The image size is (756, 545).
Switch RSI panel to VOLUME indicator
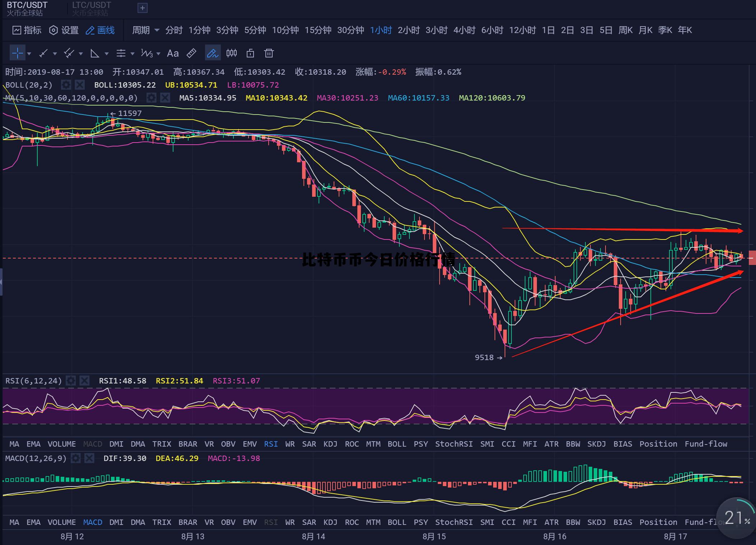click(62, 444)
